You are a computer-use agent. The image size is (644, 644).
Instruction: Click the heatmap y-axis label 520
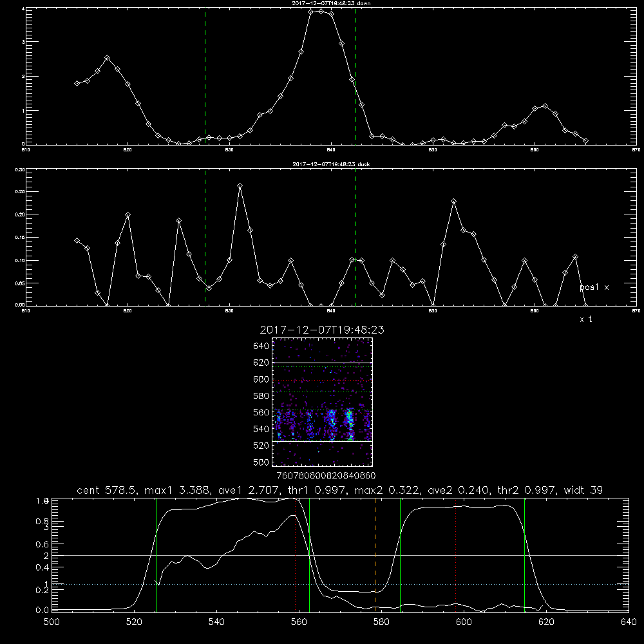pyautogui.click(x=261, y=446)
